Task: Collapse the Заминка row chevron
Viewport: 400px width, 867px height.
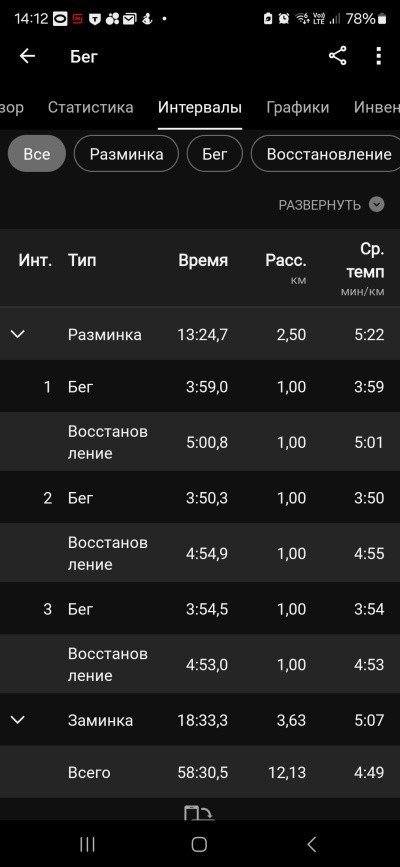Action: [18, 720]
